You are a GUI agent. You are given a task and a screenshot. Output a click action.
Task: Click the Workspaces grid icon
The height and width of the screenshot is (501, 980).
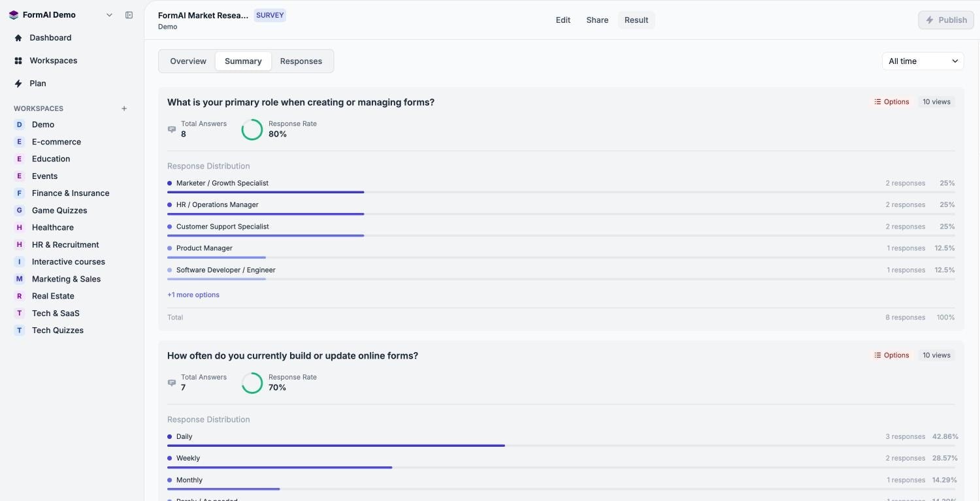tap(18, 61)
